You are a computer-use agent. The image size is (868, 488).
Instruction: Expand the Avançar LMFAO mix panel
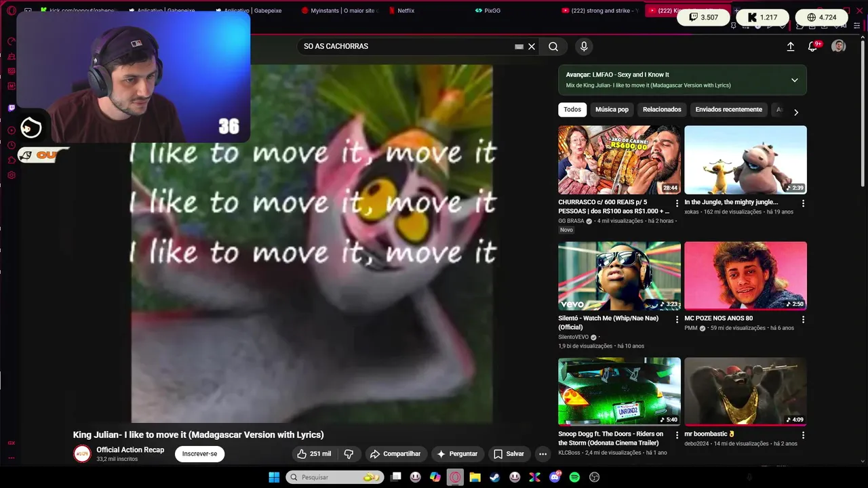point(794,80)
